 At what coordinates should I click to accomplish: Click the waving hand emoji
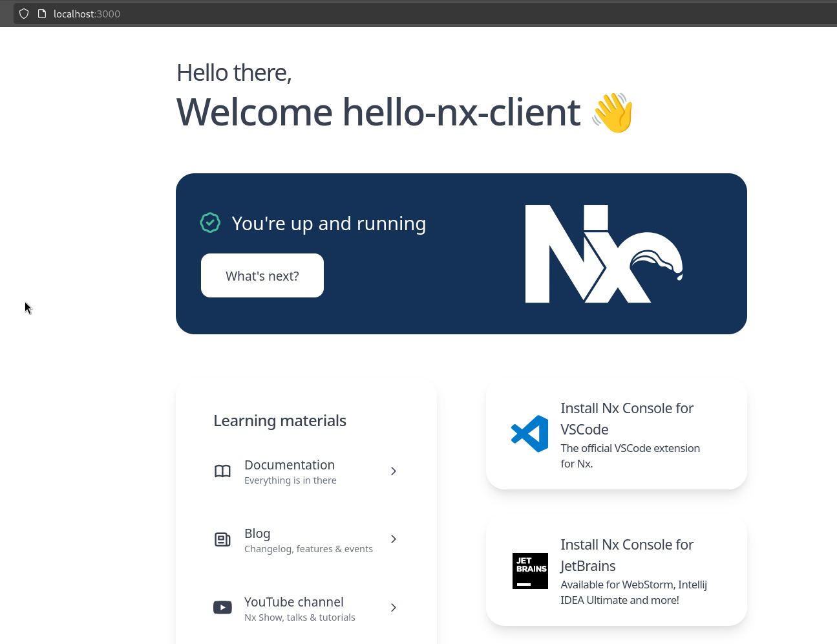pyautogui.click(x=613, y=113)
